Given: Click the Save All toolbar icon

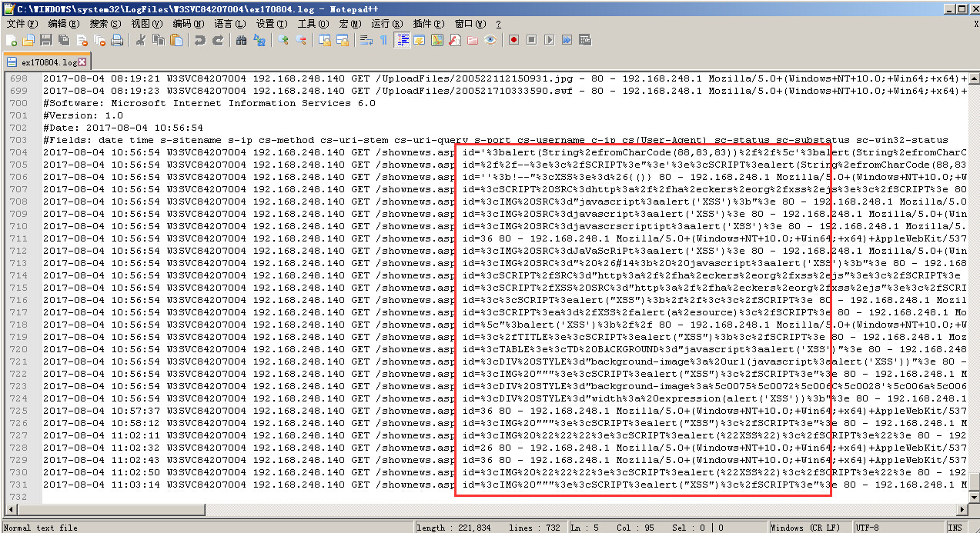Looking at the screenshot, I should coord(64,40).
